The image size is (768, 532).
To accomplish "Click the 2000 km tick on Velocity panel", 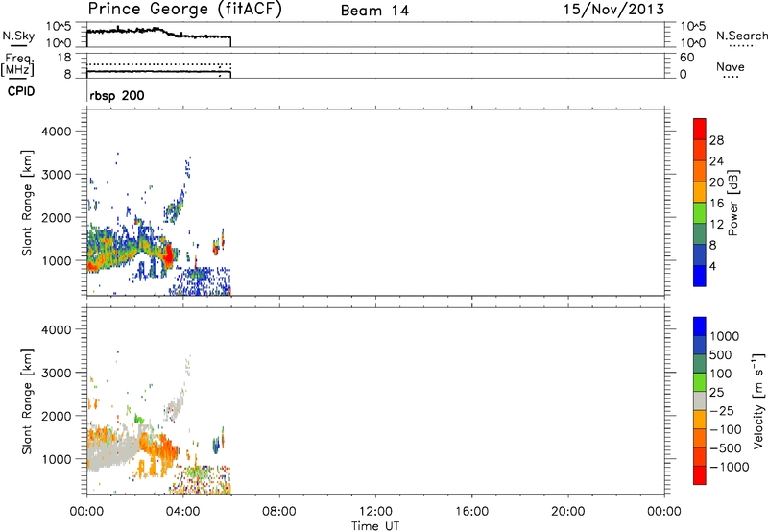I will coord(56,416).
